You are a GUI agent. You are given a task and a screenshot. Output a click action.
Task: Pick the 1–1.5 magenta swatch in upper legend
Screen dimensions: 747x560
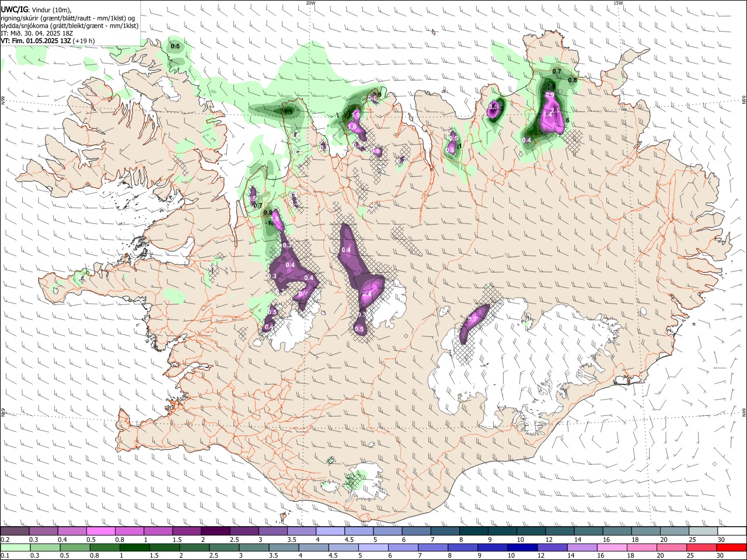coord(158,531)
